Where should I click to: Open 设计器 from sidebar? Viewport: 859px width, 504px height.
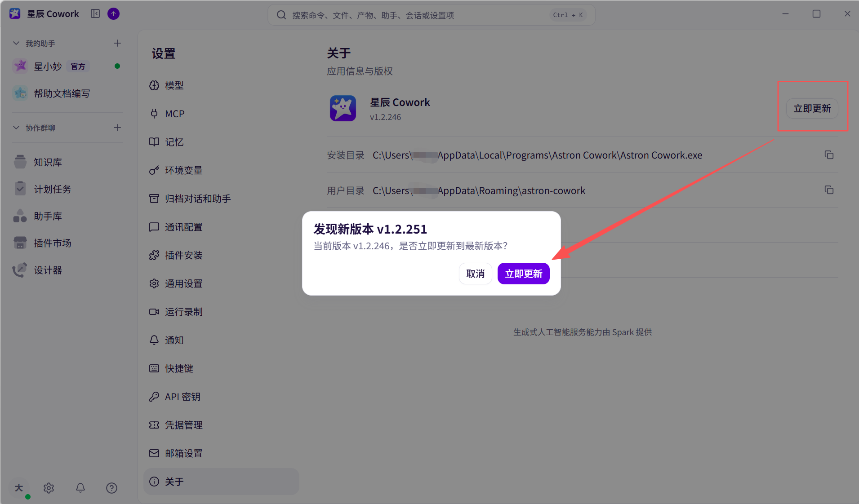tap(67, 270)
